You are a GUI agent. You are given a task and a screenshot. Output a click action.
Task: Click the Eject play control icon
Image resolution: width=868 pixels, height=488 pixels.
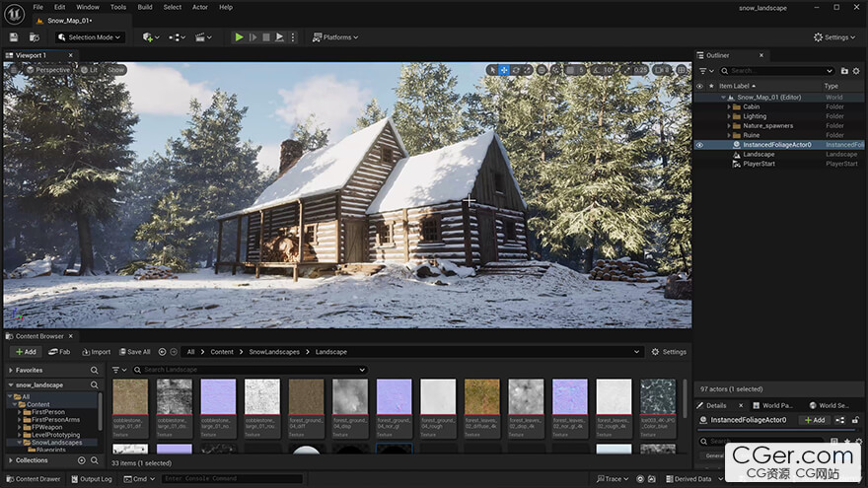pyautogui.click(x=280, y=37)
